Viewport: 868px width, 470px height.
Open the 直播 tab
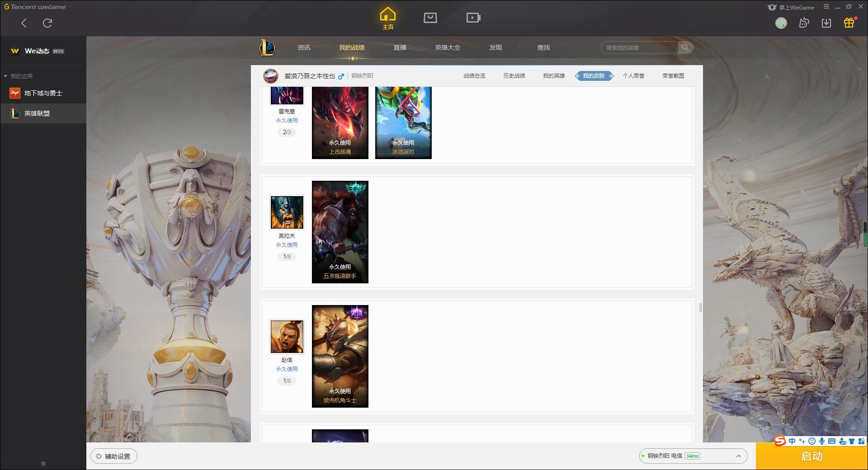(x=400, y=47)
